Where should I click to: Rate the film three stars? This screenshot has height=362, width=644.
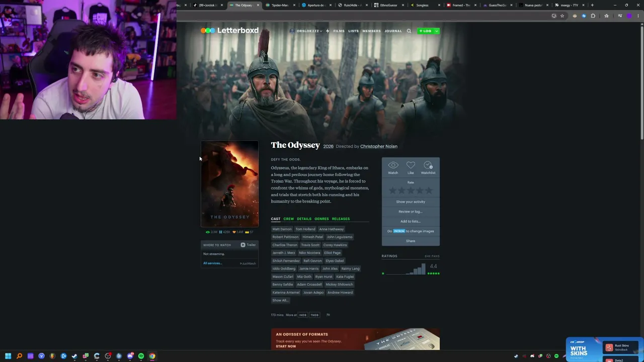pos(411,191)
